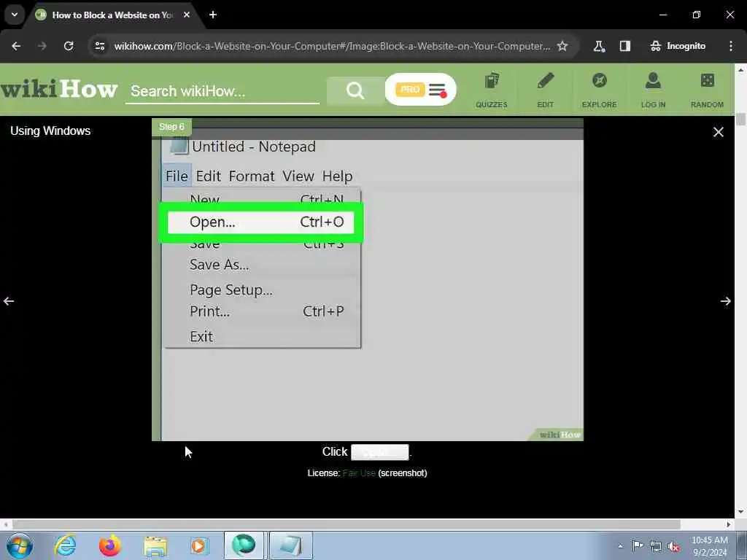The width and height of the screenshot is (747, 560).
Task: Click the Fair Use license link
Action: tap(359, 472)
